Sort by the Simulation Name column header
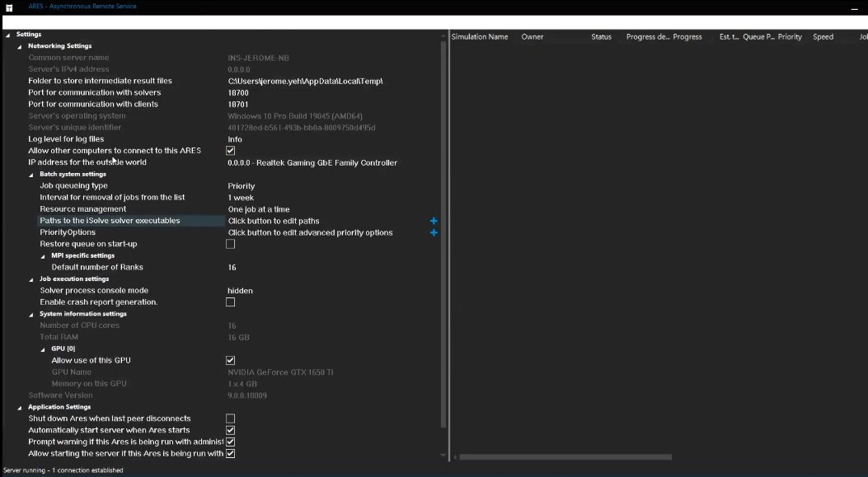Image resolution: width=868 pixels, height=477 pixels. pos(480,37)
